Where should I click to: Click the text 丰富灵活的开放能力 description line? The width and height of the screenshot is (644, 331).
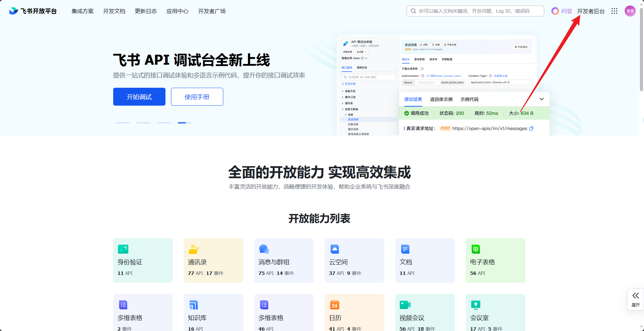pyautogui.click(x=320, y=187)
